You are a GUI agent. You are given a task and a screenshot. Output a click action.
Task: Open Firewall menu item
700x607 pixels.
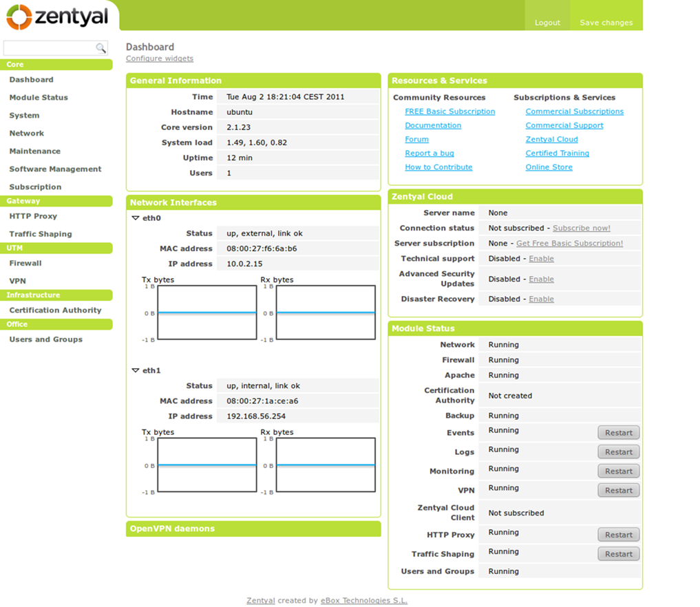(25, 264)
